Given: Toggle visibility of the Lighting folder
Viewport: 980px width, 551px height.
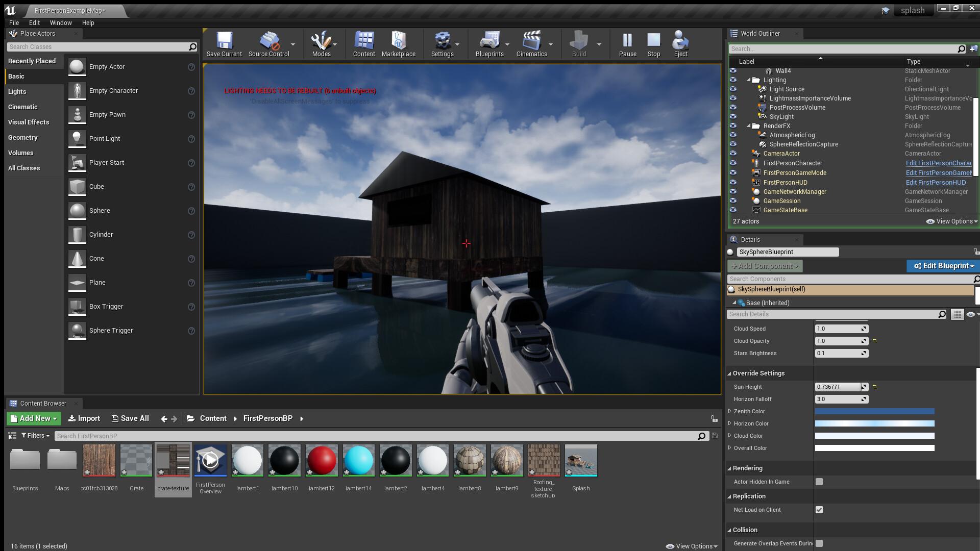Looking at the screenshot, I should (x=733, y=80).
